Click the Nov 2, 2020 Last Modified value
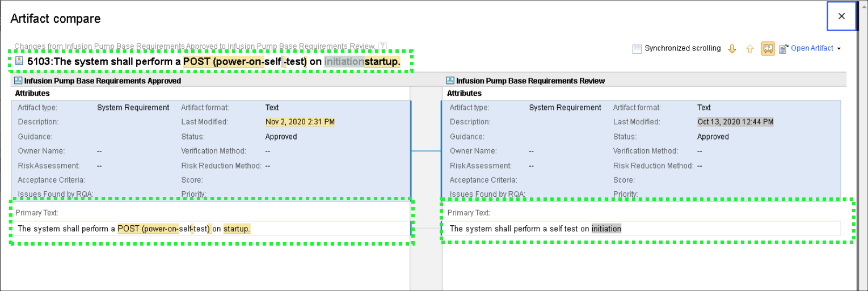Image resolution: width=868 pixels, height=291 pixels. (x=300, y=122)
